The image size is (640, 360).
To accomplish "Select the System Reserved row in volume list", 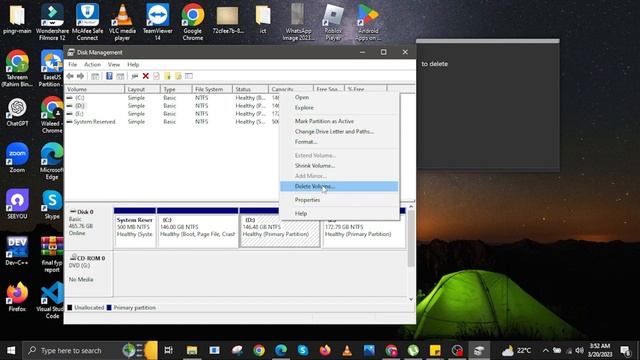I will [x=171, y=122].
